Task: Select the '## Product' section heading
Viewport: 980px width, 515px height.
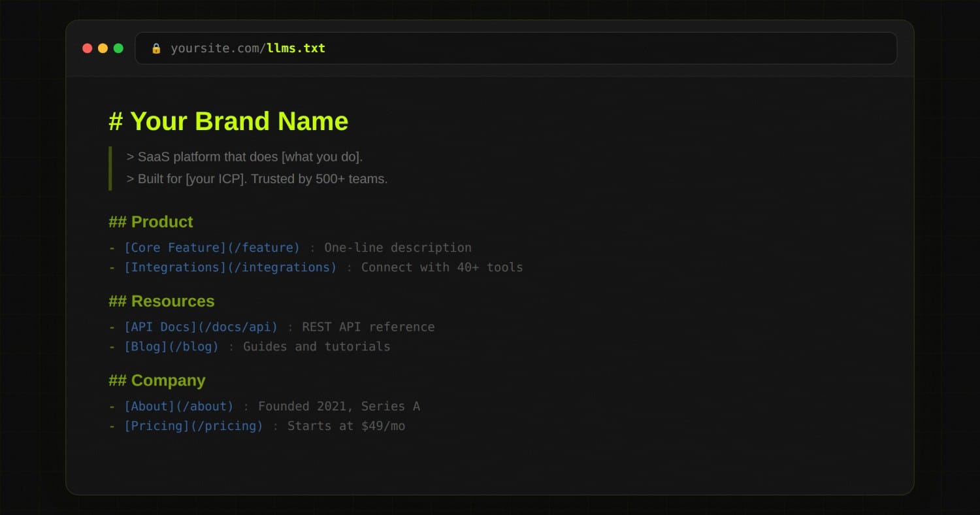Action: point(151,222)
